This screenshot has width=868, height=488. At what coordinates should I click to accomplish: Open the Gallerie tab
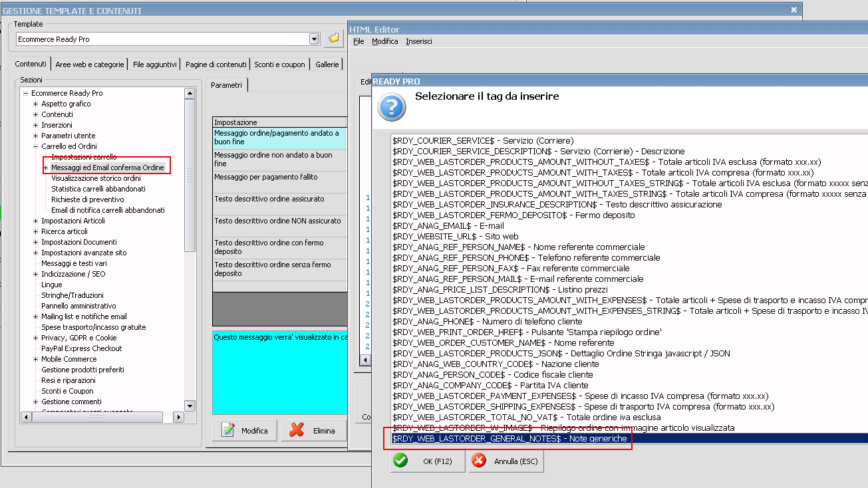coord(327,64)
